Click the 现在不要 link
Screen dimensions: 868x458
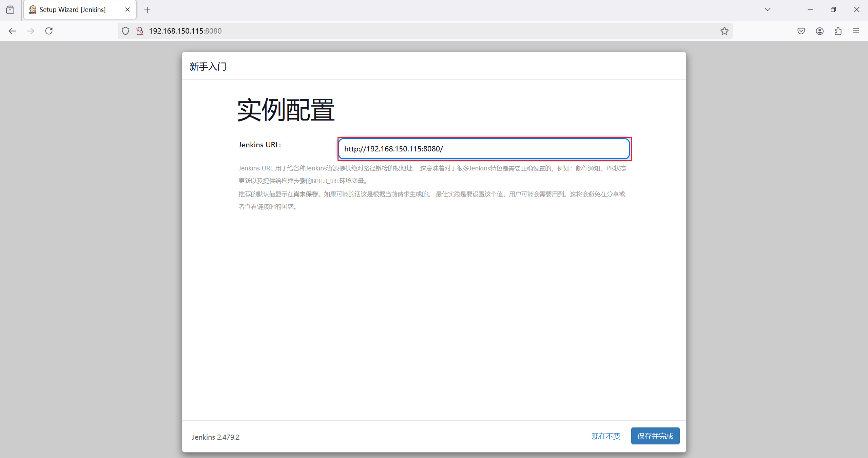606,436
